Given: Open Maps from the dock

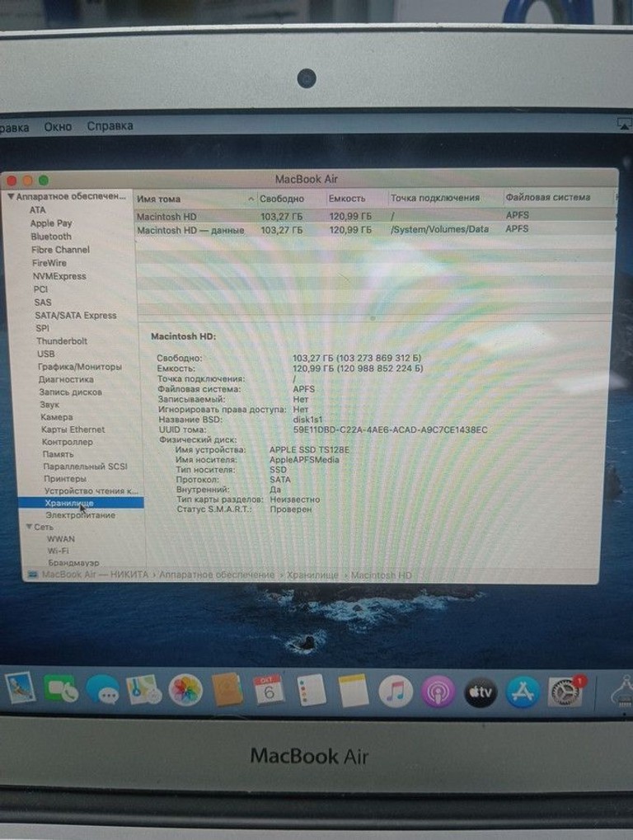Looking at the screenshot, I should 143,689.
